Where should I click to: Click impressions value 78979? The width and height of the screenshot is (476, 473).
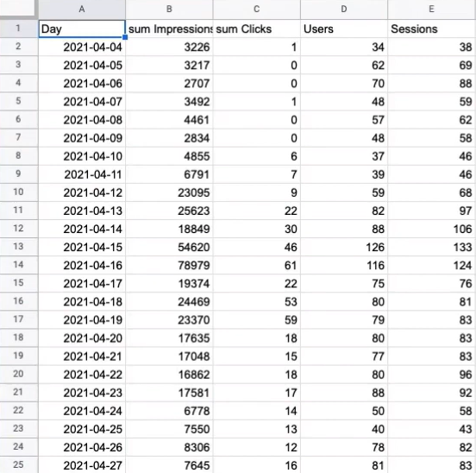click(169, 265)
